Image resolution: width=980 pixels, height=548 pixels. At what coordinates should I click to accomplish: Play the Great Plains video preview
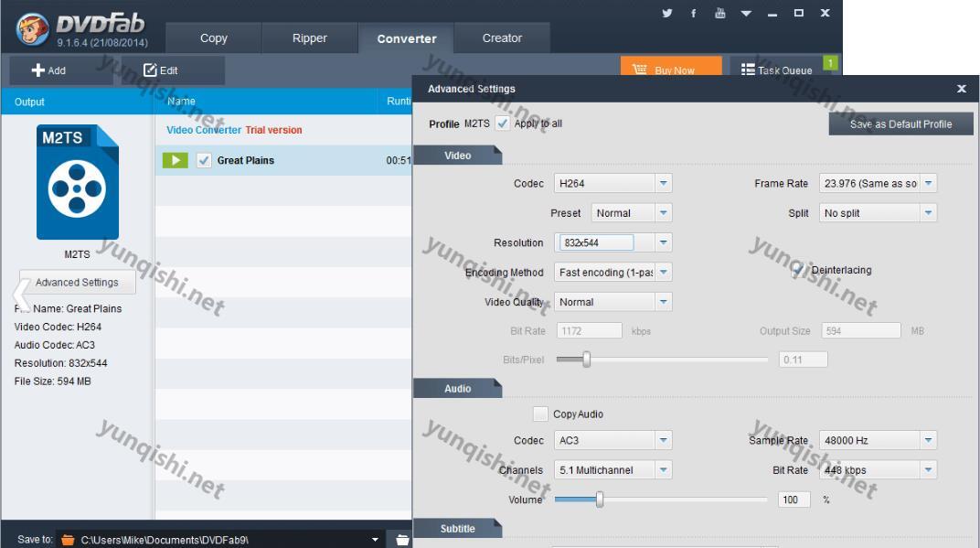coord(175,160)
